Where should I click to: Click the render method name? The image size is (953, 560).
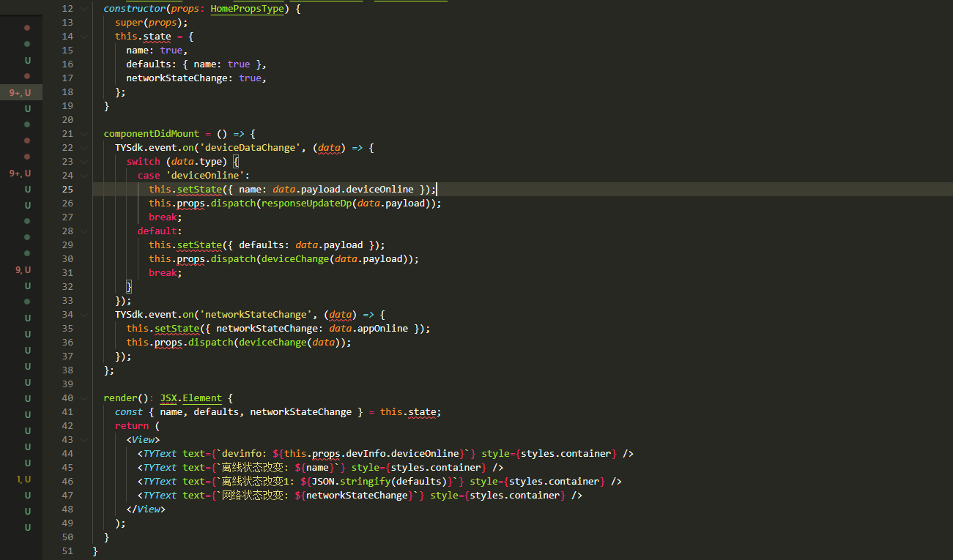pyautogui.click(x=121, y=398)
